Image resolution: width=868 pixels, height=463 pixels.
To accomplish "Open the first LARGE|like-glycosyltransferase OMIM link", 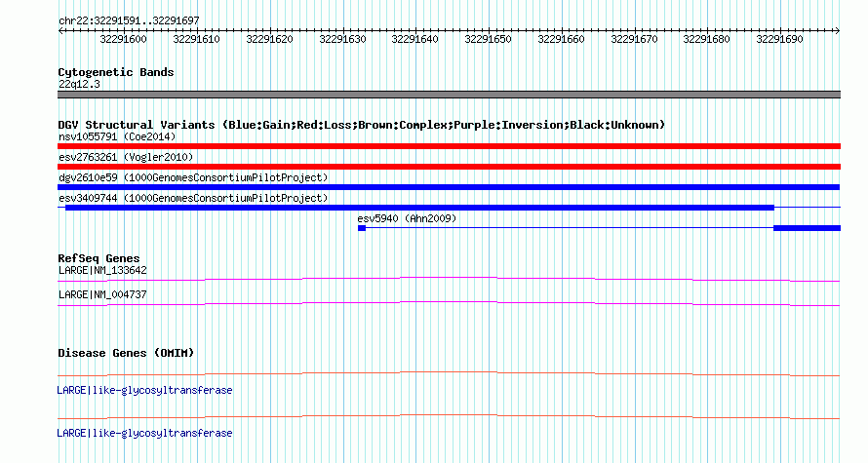I will tap(144, 391).
